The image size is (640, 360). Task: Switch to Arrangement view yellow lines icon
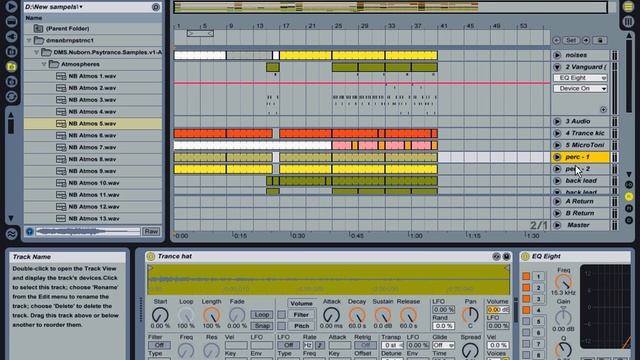point(629,7)
